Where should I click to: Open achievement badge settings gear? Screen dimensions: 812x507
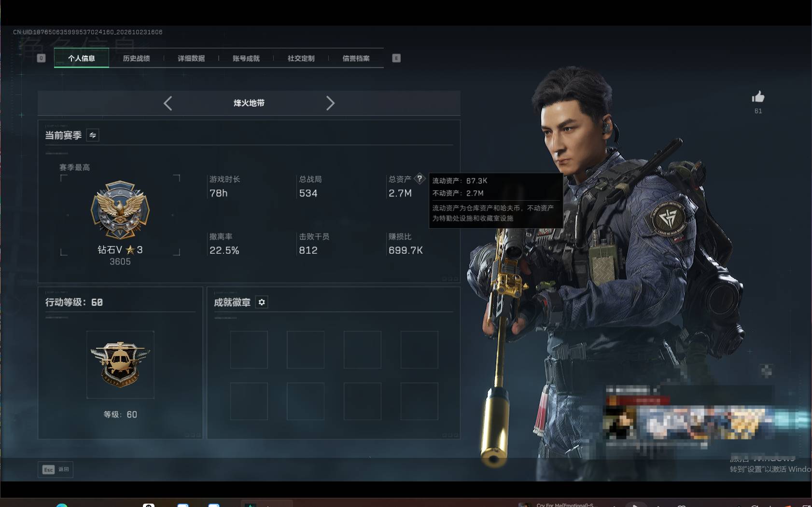coord(262,302)
